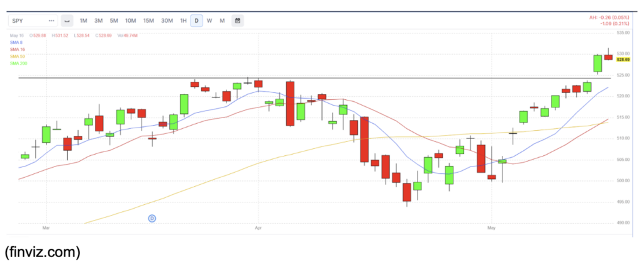Click the high value H531.52

coord(60,36)
